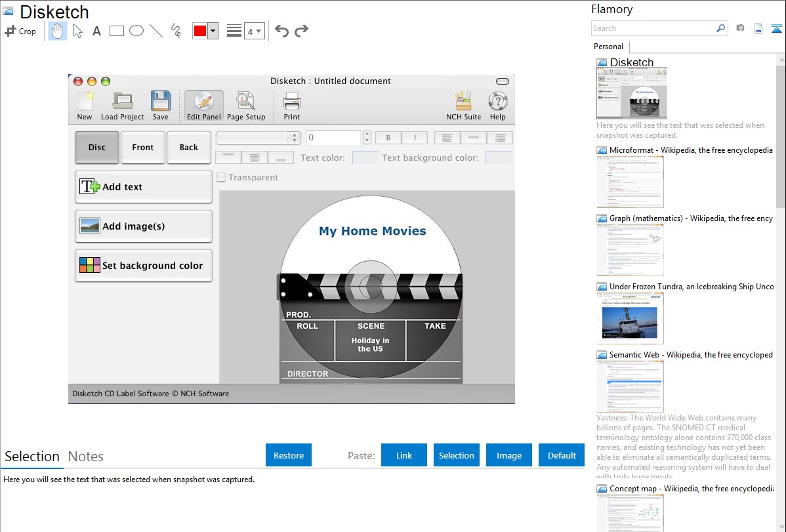Redo the annotation
786x532 pixels.
click(301, 31)
